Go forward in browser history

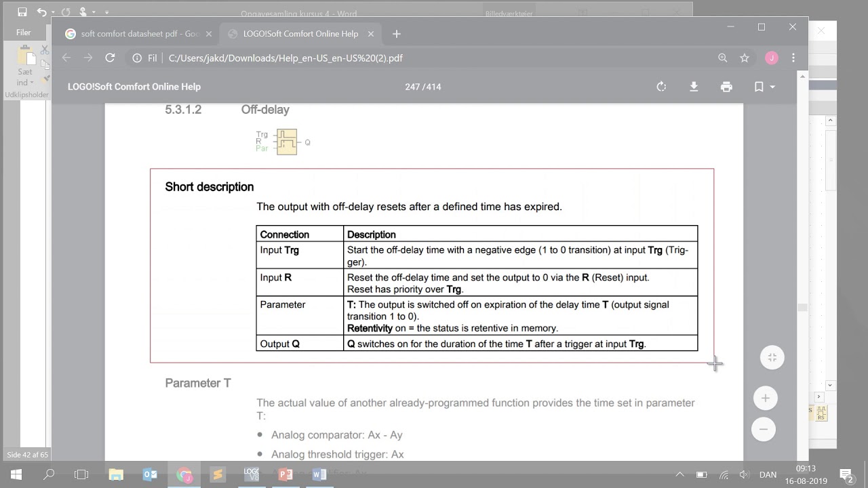point(88,58)
